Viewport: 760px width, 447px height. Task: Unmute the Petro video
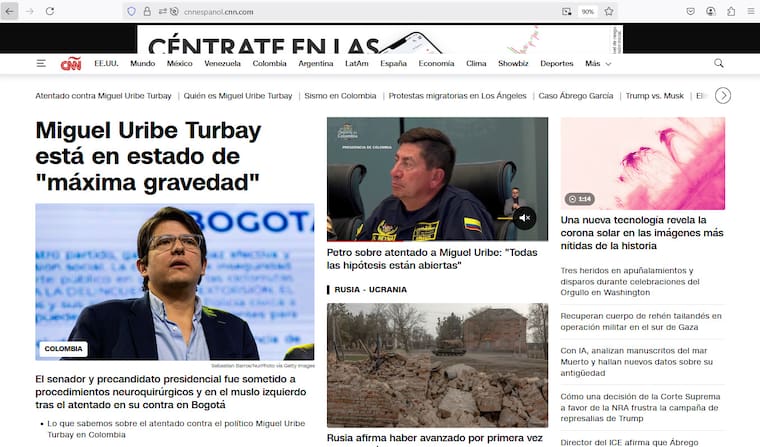525,217
